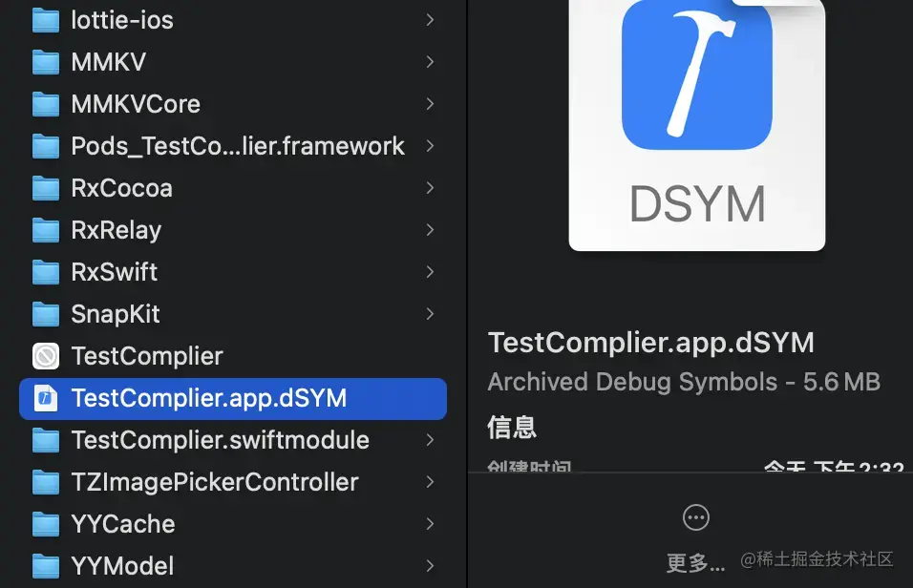Screen dimensions: 913x588
Task: Select the RxSwift name
Action: [115, 272]
